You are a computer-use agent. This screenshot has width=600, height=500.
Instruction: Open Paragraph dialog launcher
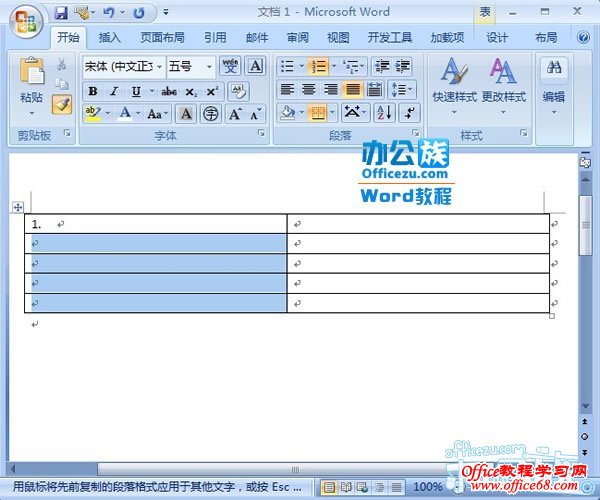click(x=416, y=133)
